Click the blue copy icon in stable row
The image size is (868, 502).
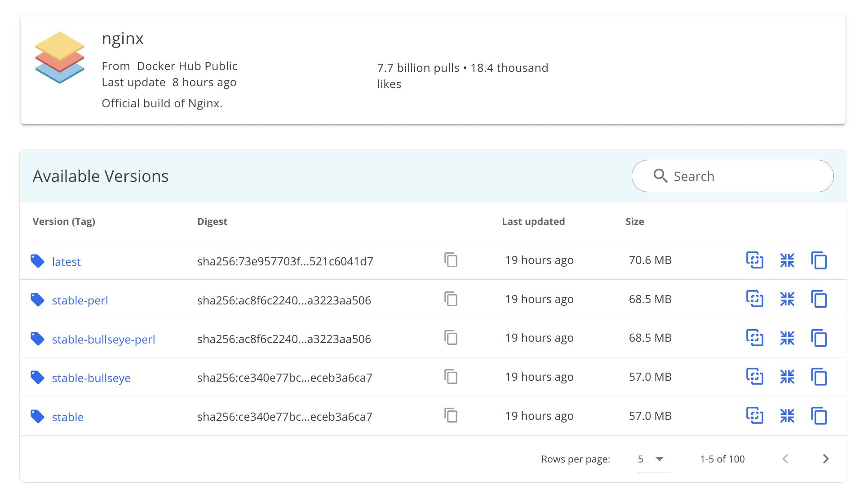819,416
